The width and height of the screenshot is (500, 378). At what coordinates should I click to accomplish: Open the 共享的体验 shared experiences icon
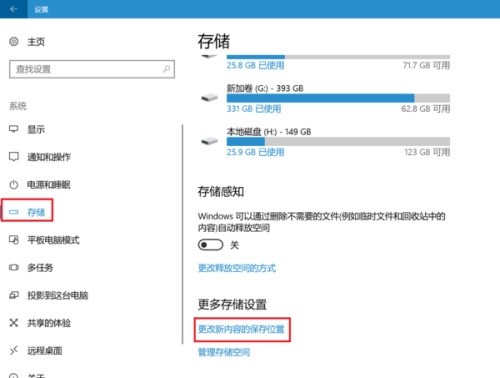click(x=14, y=323)
